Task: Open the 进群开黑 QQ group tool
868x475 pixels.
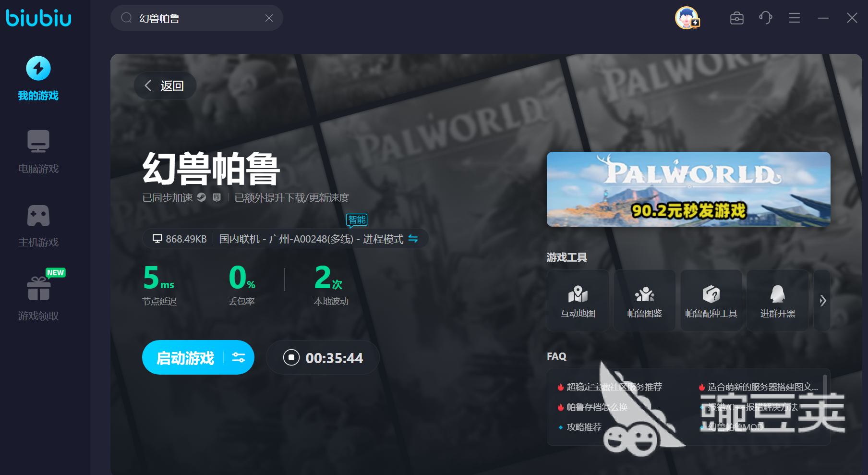Action: pyautogui.click(x=778, y=300)
